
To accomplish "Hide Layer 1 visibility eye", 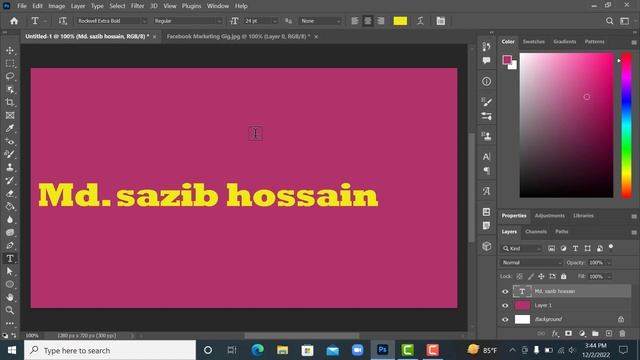I will tap(505, 305).
